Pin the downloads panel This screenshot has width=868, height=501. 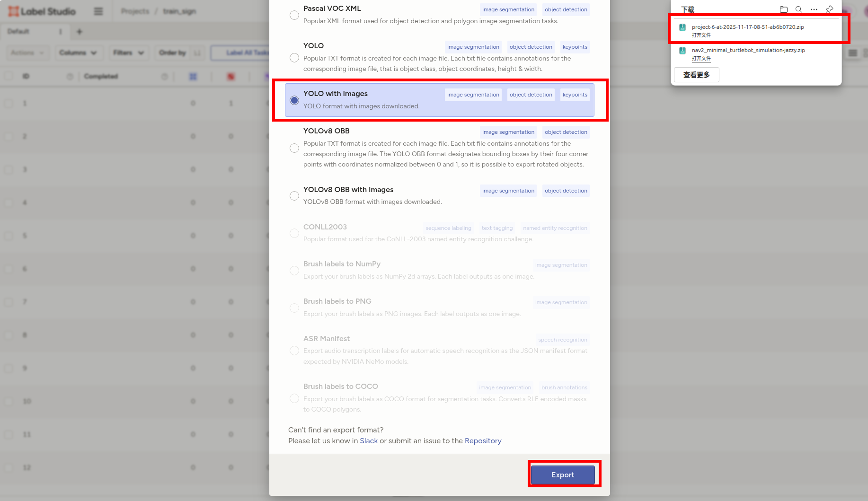click(x=829, y=9)
